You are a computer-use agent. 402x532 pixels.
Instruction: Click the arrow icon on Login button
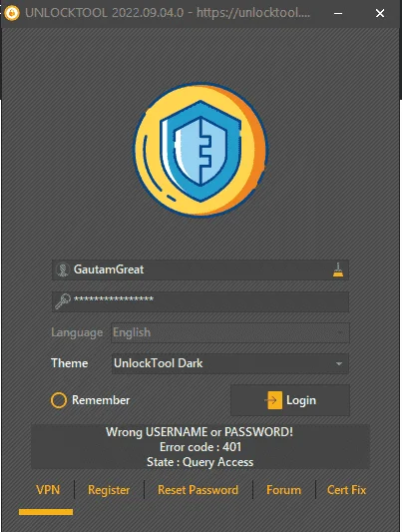273,400
